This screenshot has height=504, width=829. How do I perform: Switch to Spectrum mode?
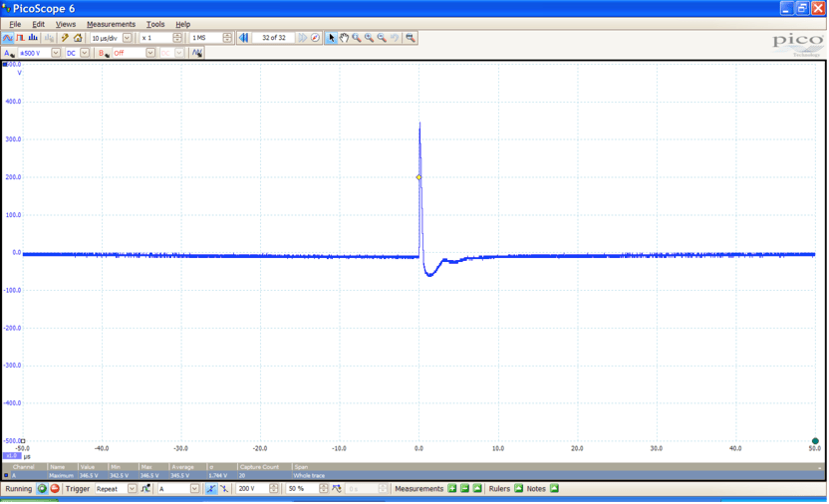click(x=33, y=38)
